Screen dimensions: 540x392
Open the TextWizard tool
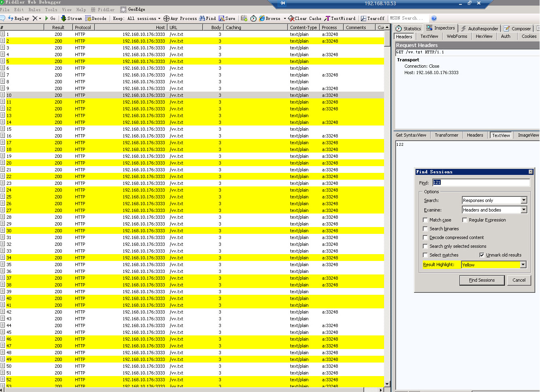[x=340, y=18]
